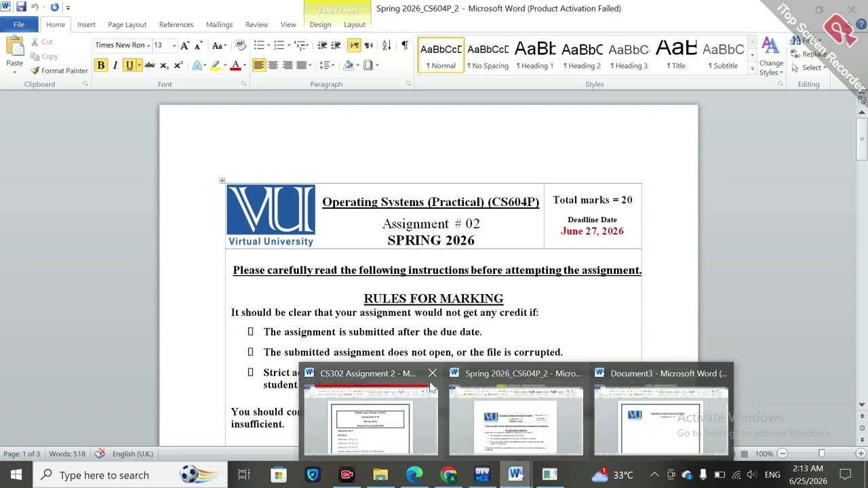Screen dimensions: 868x488
Task: Click the Clear Formatting icon
Action: (x=241, y=45)
